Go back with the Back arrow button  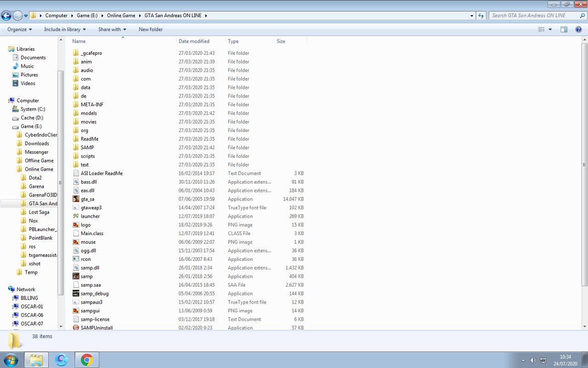tap(6, 16)
